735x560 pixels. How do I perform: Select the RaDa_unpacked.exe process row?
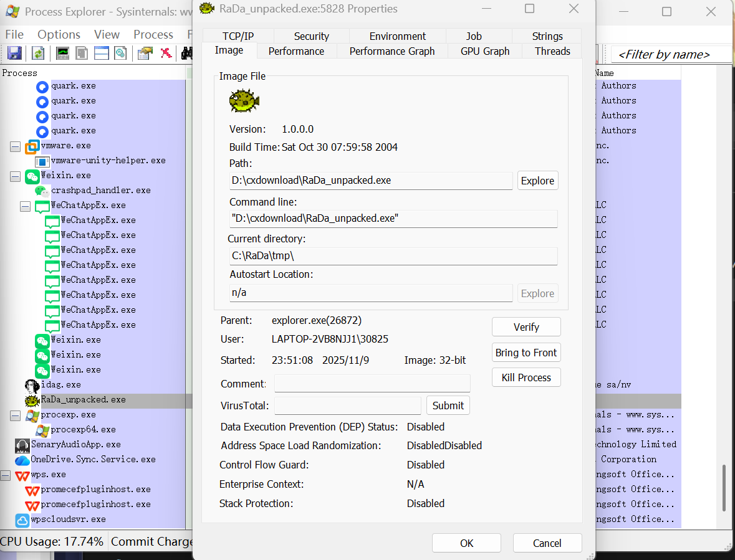[96, 400]
